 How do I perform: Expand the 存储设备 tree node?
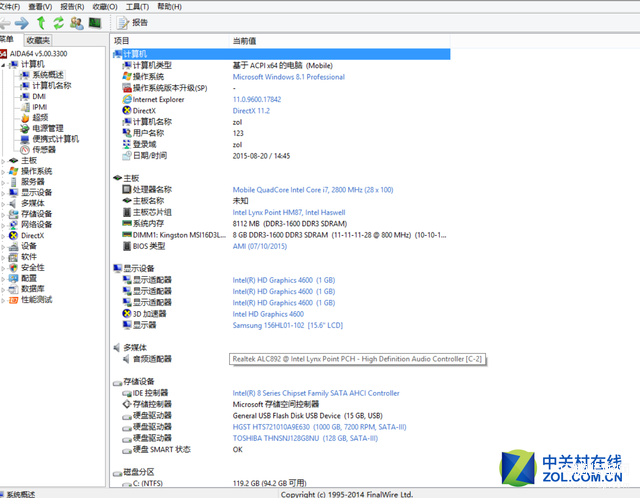pyautogui.click(x=3, y=214)
